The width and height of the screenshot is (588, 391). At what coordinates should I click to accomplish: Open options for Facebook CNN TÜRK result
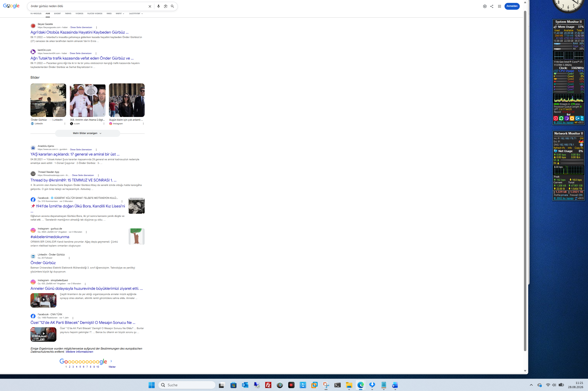pos(73,318)
